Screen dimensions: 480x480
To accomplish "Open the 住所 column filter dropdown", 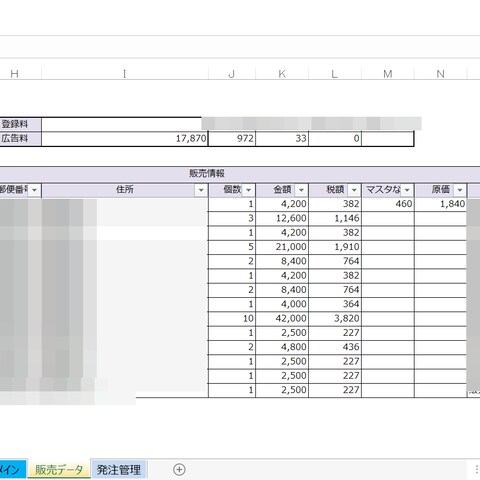I will point(201,190).
